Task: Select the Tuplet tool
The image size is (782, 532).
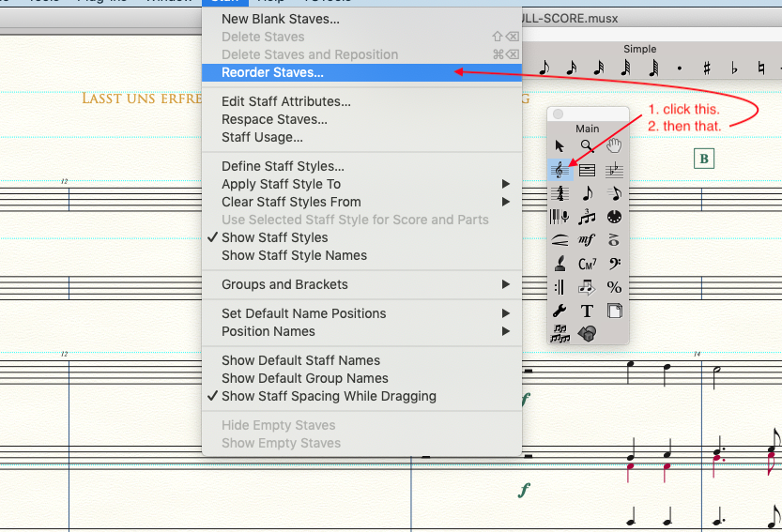Action: click(587, 217)
